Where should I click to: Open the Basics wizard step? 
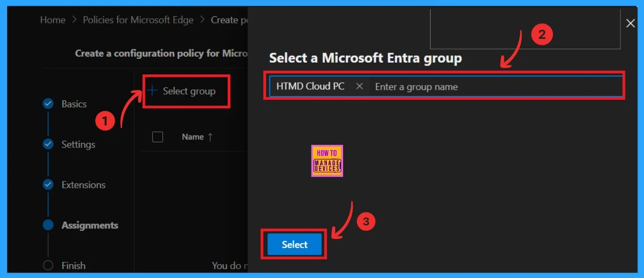click(74, 104)
